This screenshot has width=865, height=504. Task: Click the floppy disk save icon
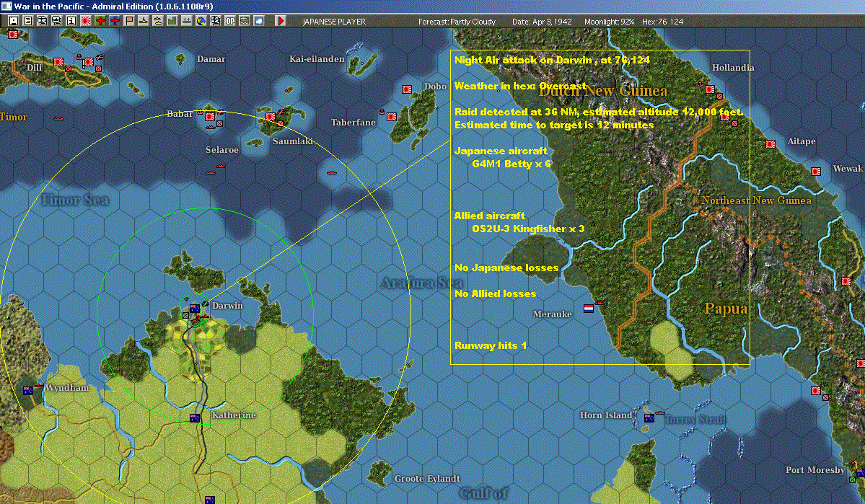14,21
